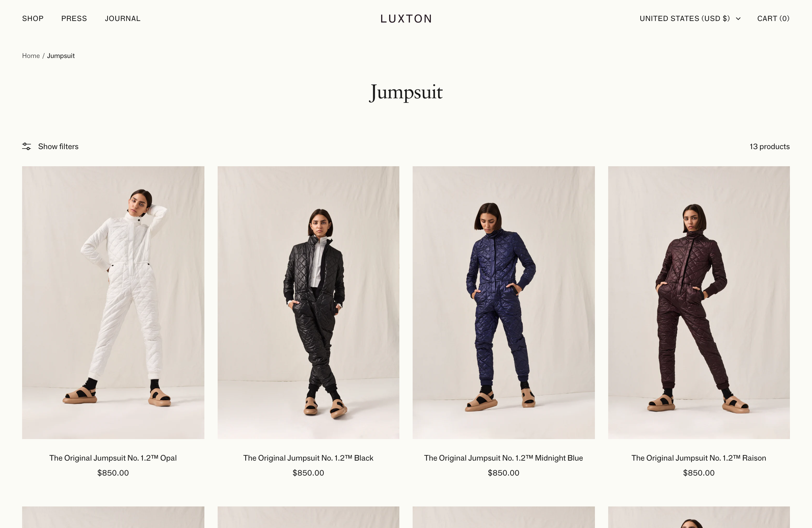Show filters for the collection
Viewport: 812px width, 528px height.
58,146
